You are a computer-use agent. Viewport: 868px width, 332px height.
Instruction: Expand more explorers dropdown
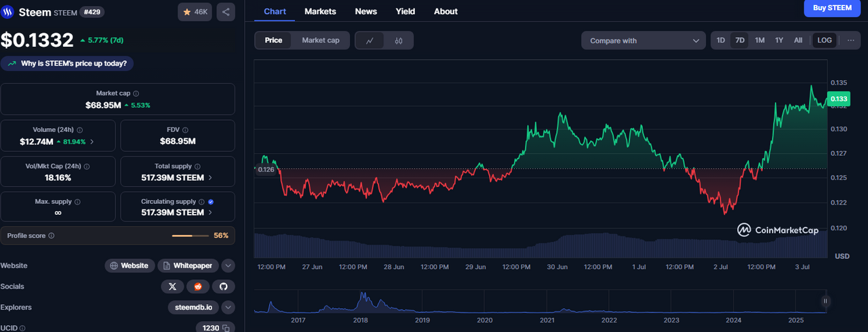pyautogui.click(x=229, y=308)
